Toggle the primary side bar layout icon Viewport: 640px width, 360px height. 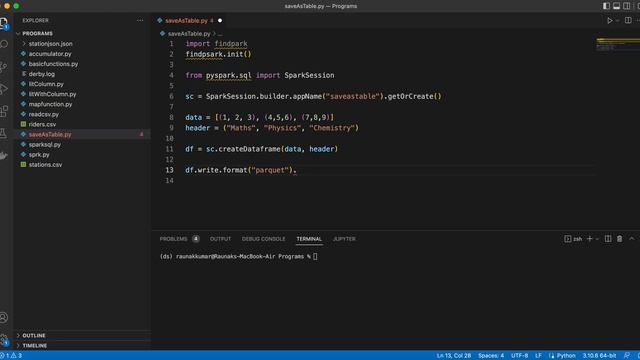[606, 6]
